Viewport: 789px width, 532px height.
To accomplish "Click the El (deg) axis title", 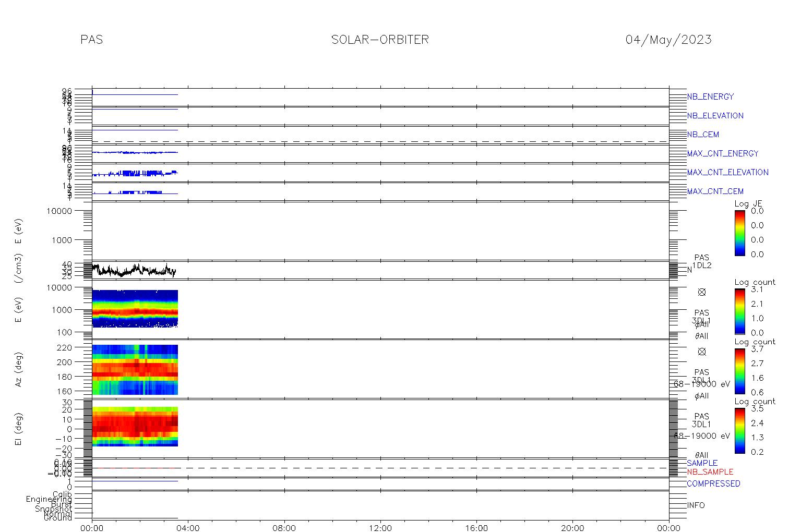I will (x=19, y=430).
